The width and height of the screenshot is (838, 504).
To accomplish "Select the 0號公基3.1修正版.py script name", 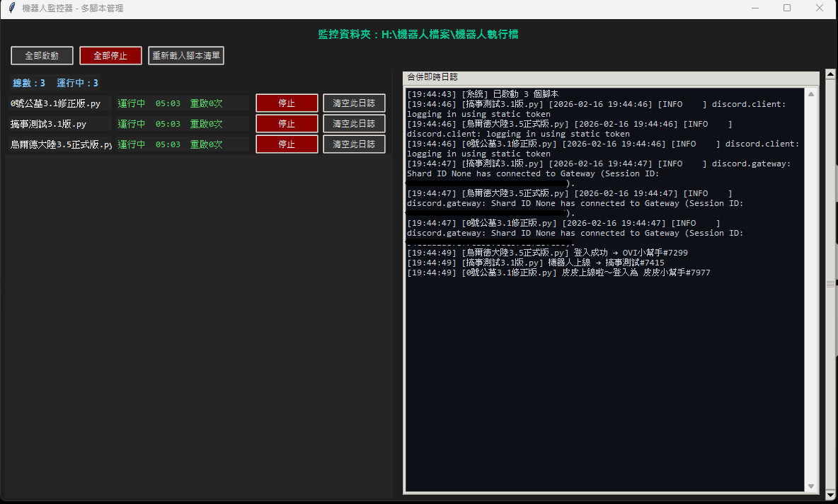I will tap(56, 103).
